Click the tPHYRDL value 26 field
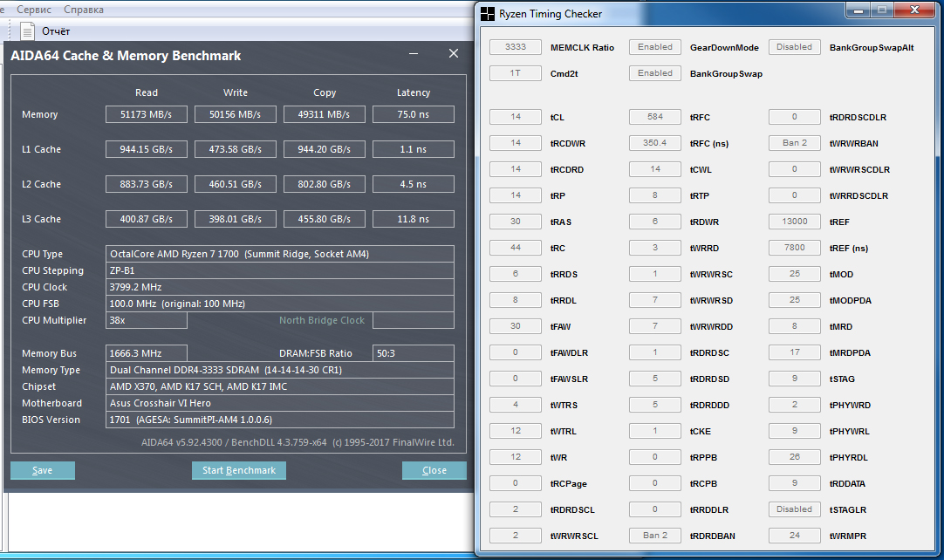This screenshot has height=560, width=944. [795, 457]
